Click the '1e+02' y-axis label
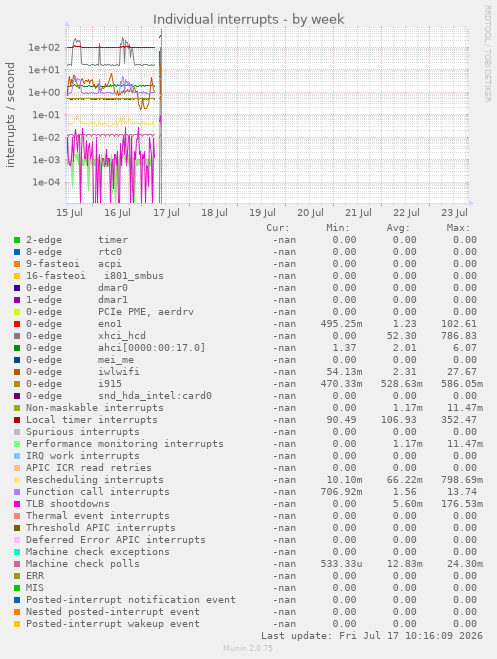 click(44, 47)
